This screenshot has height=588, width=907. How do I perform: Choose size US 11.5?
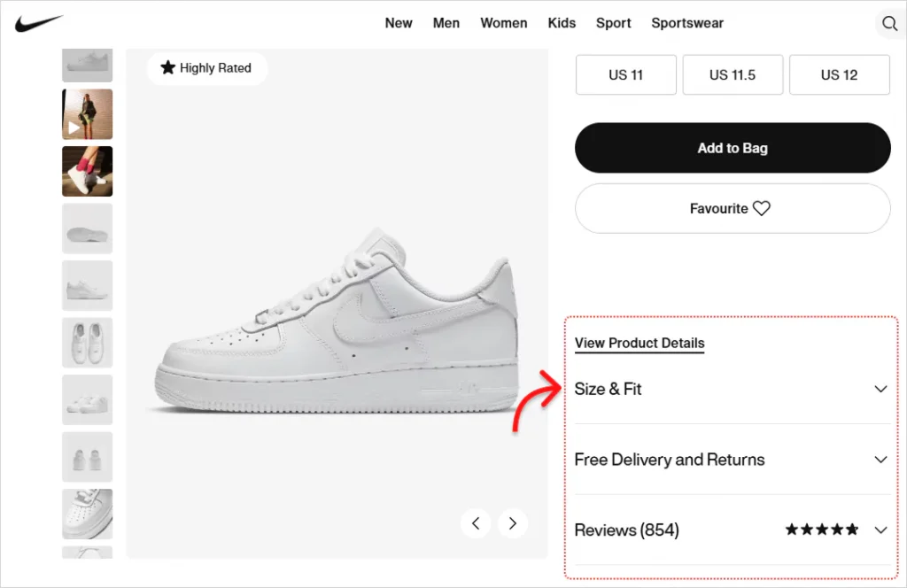(733, 75)
